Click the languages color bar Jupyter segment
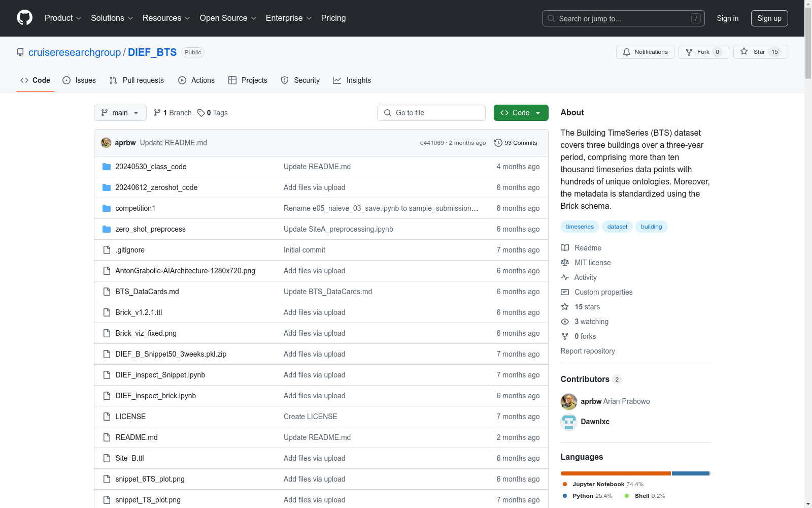812x508 pixels. pos(616,473)
